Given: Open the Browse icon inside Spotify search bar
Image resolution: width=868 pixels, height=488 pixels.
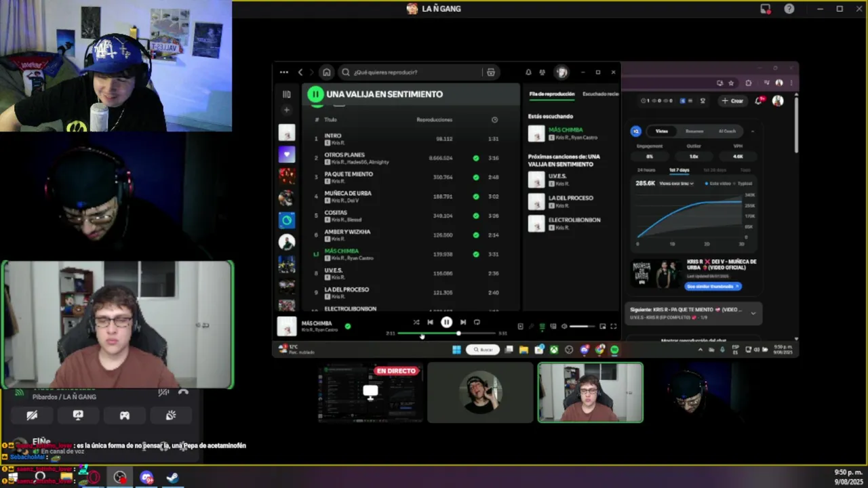Looking at the screenshot, I should (491, 72).
